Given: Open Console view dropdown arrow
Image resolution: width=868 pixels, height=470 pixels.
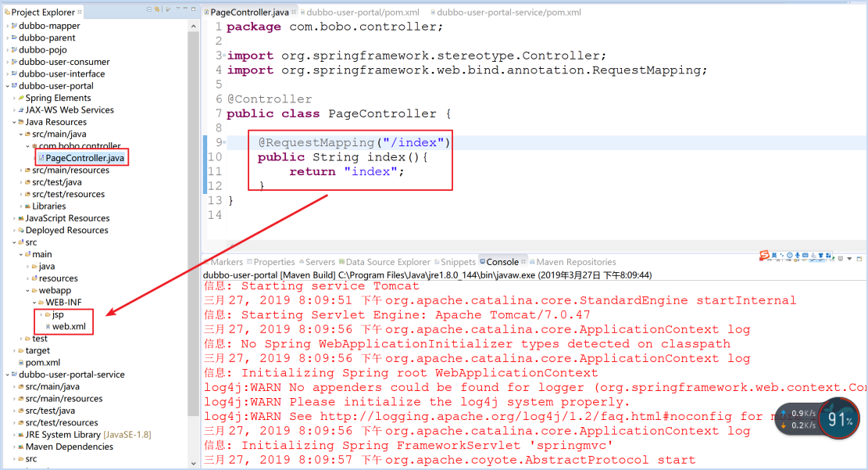Looking at the screenshot, I should tap(850, 258).
